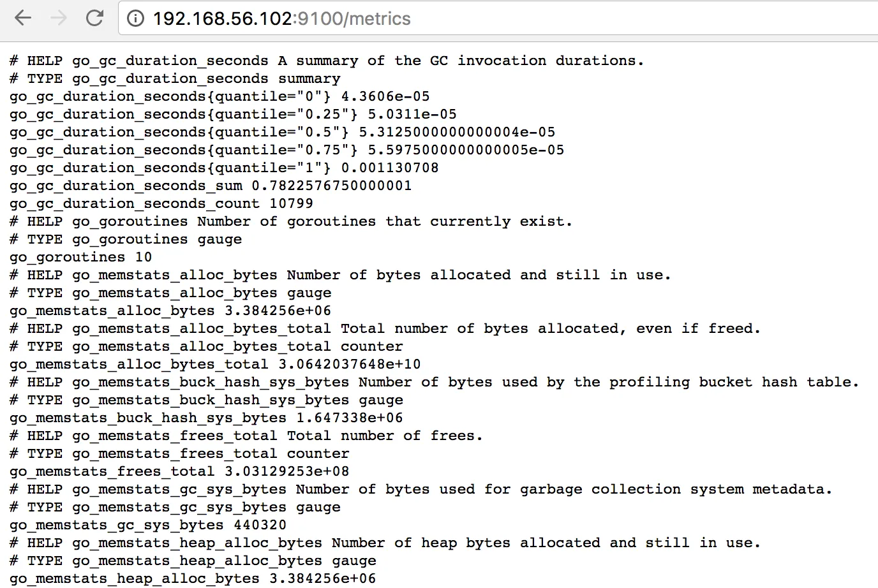Click the quantile="0.5" metric line
The width and height of the screenshot is (878, 588).
pos(282,132)
